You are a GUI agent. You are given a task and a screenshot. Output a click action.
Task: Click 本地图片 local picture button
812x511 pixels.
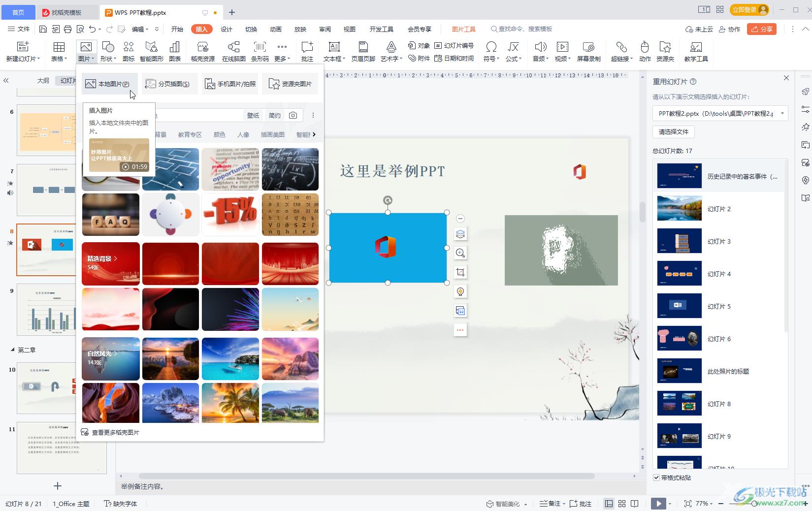(x=109, y=84)
